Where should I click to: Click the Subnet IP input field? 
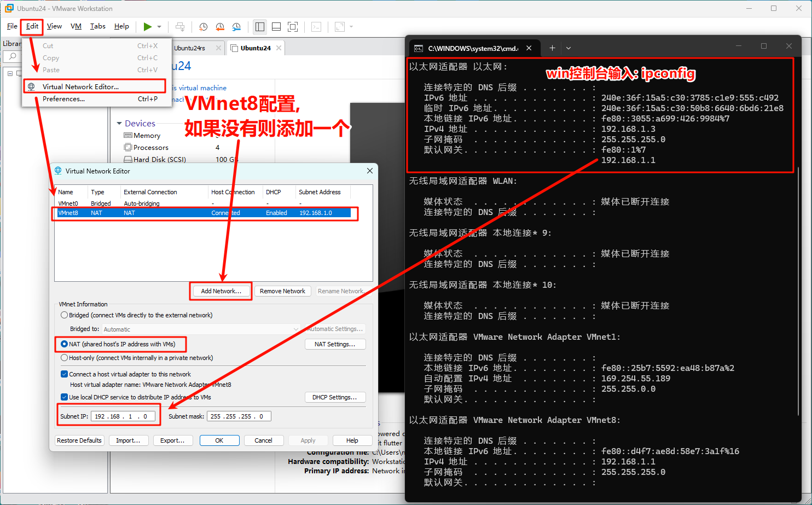[123, 416]
